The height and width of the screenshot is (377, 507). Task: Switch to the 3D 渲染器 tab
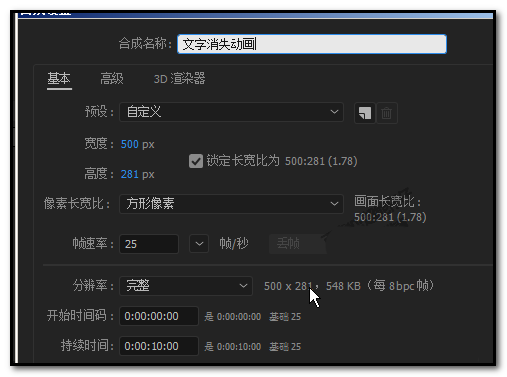click(179, 79)
